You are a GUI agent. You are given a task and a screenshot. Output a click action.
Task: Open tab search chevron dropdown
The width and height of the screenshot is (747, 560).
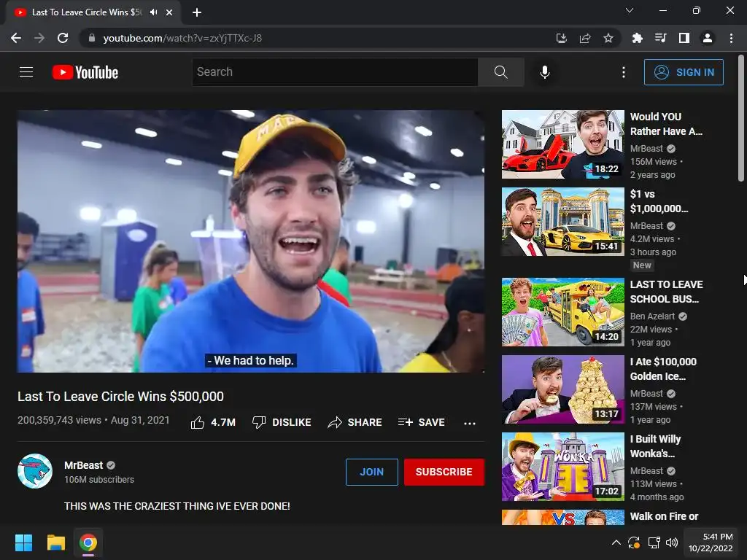[x=630, y=10]
